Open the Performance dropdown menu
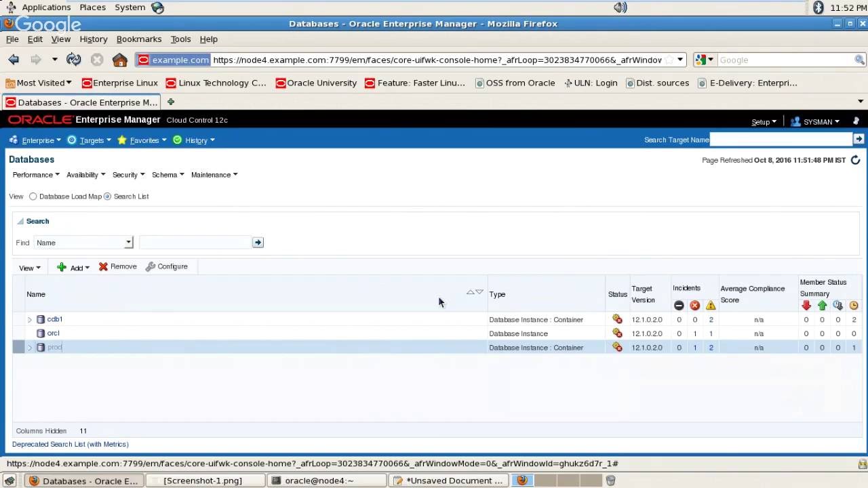868x488 pixels. pos(36,175)
